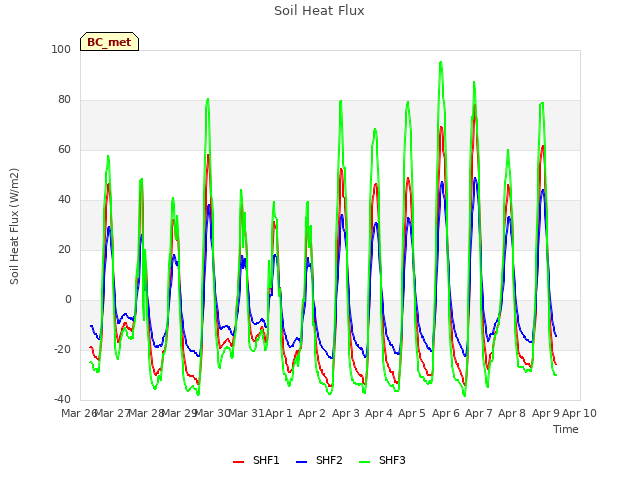Toggle the SHF1 legend entry
The image size is (640, 480).
click(256, 460)
